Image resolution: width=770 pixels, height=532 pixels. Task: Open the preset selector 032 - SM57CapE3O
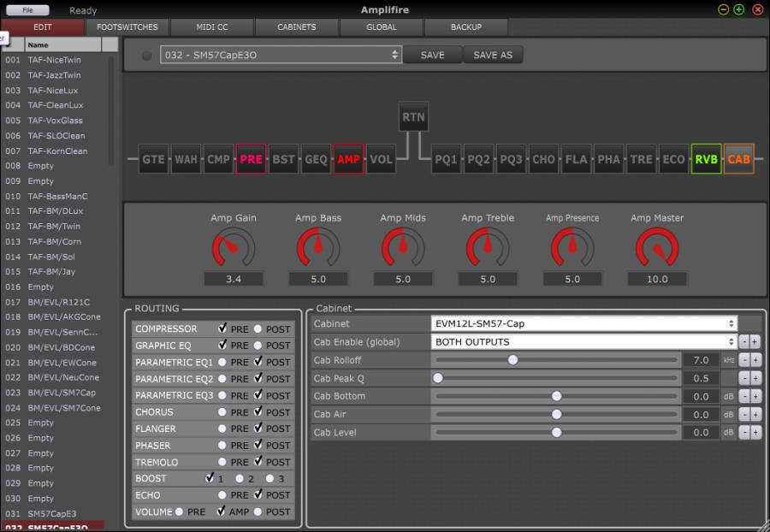pyautogui.click(x=281, y=55)
